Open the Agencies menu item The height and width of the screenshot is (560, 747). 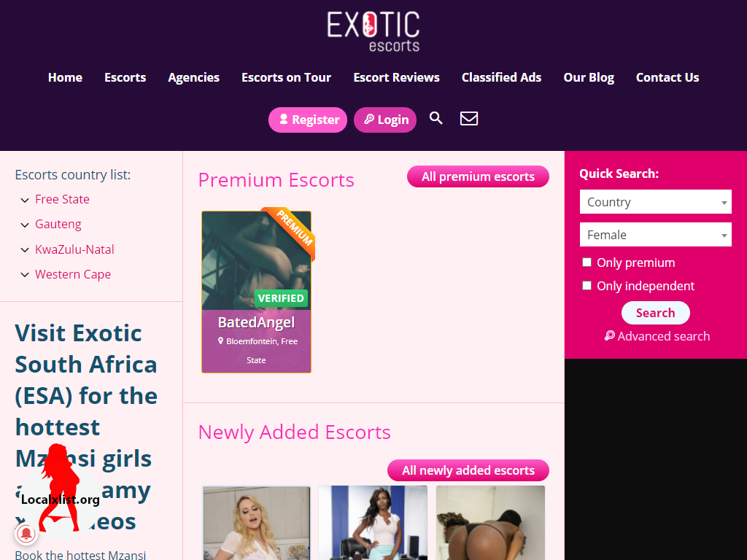coord(193,77)
